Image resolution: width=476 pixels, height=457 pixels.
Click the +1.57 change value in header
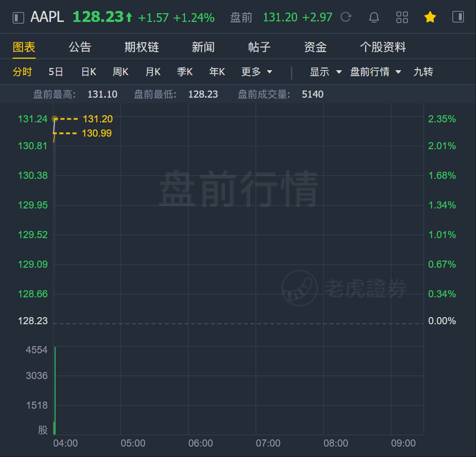153,18
